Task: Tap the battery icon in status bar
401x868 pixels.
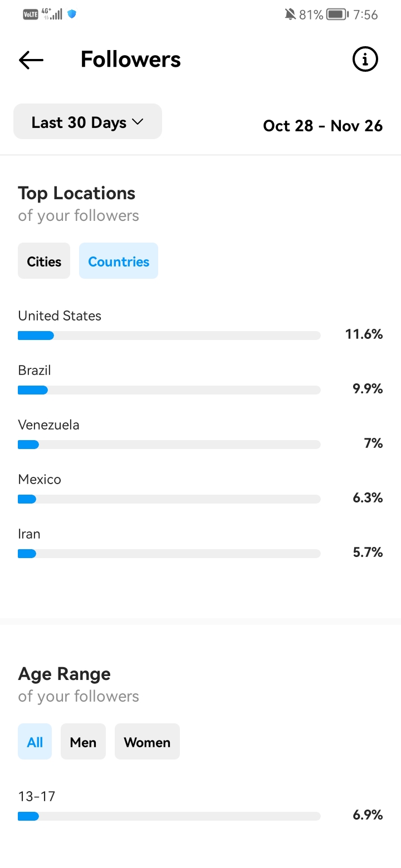Action: click(338, 14)
